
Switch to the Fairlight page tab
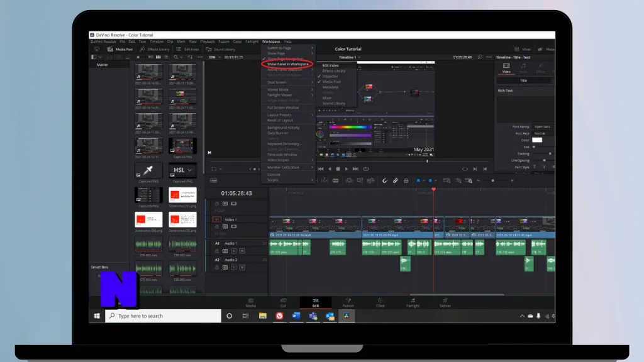[413, 302]
